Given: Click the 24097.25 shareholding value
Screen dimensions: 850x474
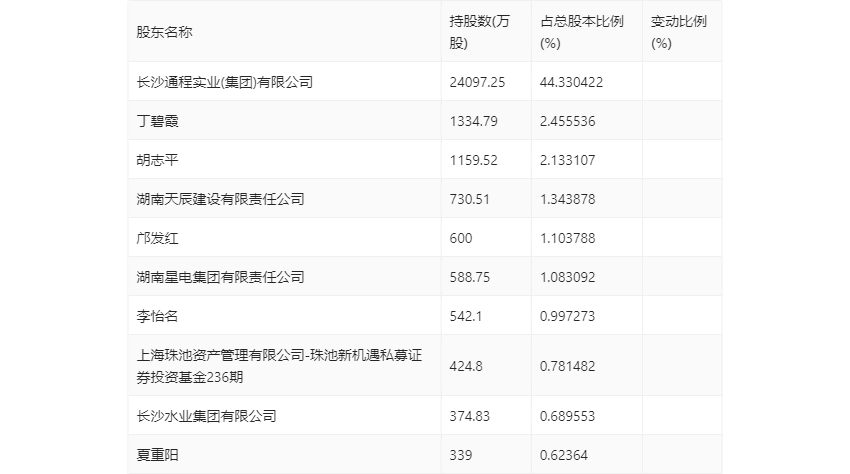Looking at the screenshot, I should 477,82.
